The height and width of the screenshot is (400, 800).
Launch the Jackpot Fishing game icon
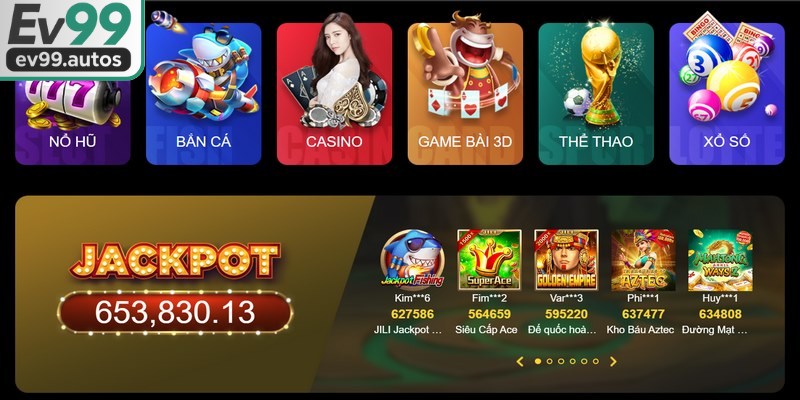point(412,260)
